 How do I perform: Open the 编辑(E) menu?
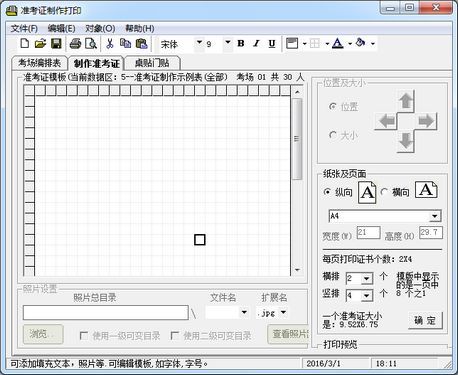point(61,29)
